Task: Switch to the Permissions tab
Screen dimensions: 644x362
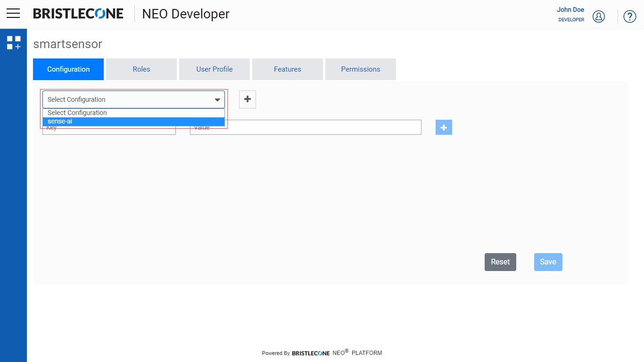Action: (361, 69)
